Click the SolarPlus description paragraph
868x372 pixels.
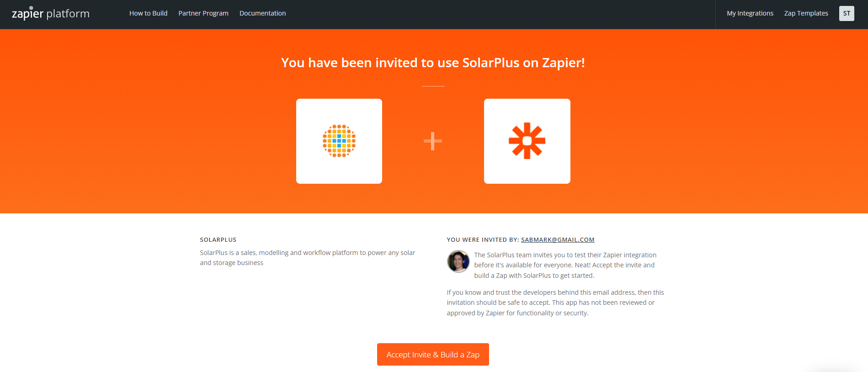(x=308, y=258)
